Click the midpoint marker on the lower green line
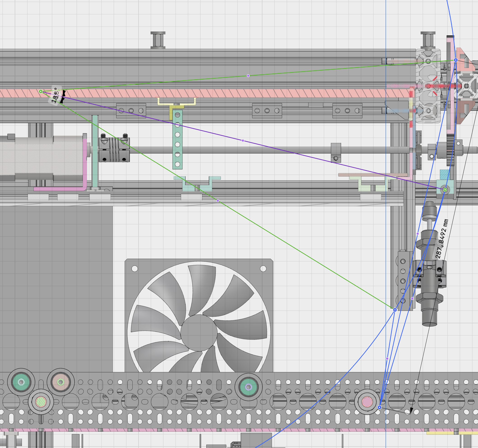Screen dimensions: 478x448 click(x=218, y=200)
